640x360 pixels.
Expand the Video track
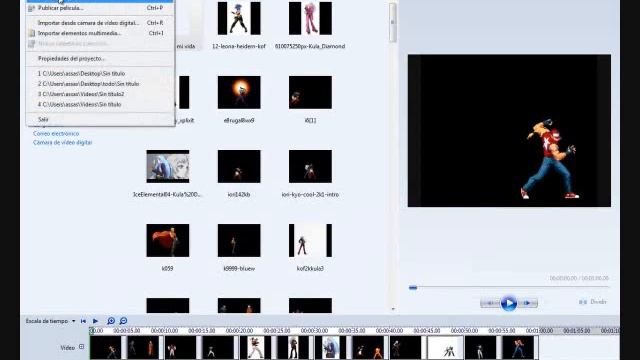coord(81,347)
